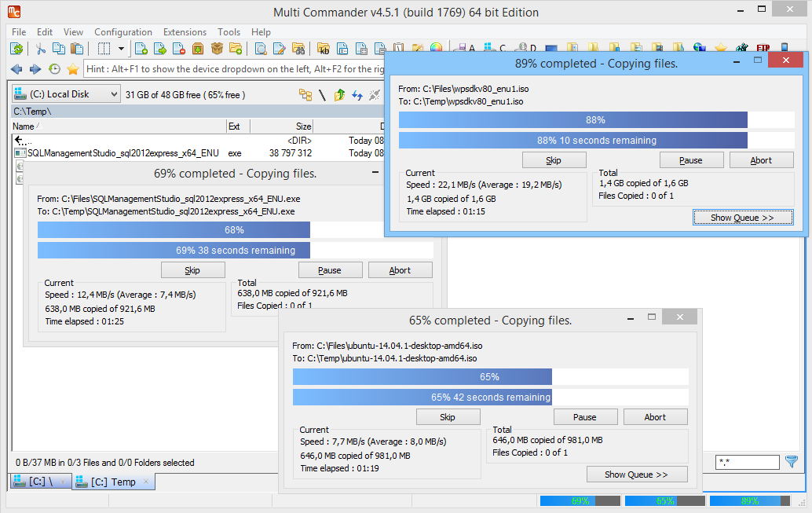The image size is (812, 513).
Task: Open the File menu
Action: pyautogui.click(x=19, y=32)
